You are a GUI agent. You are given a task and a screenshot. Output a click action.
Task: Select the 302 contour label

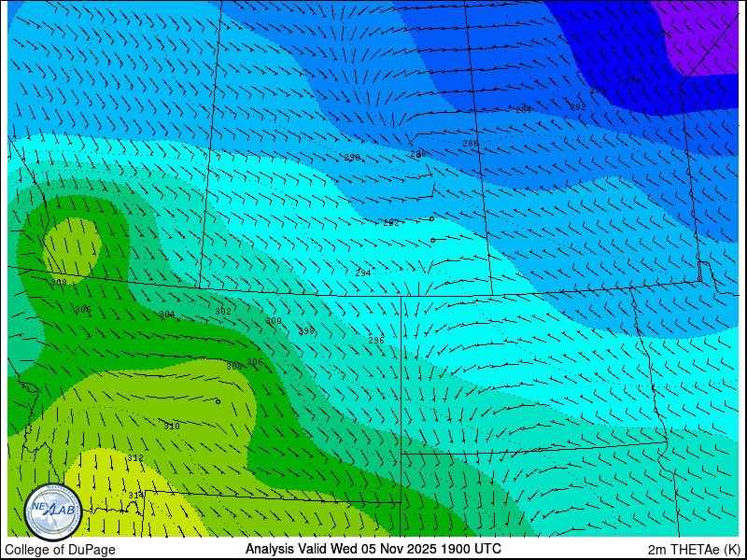[223, 312]
